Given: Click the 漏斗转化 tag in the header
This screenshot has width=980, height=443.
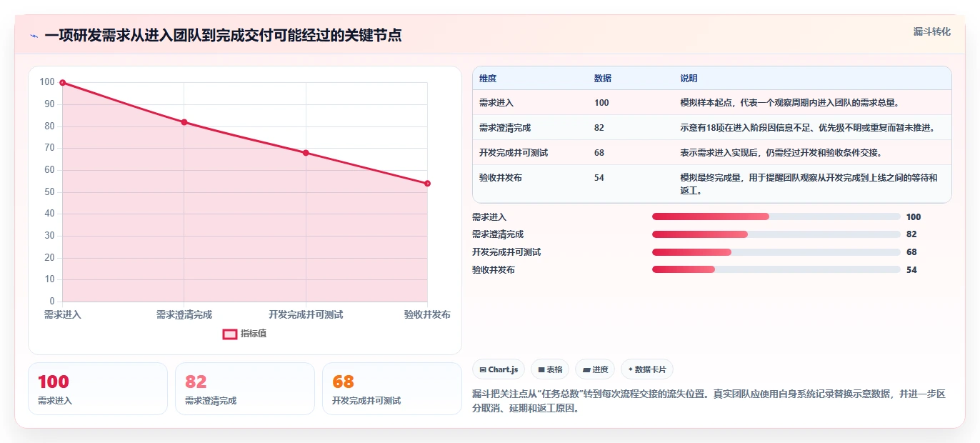Looking at the screenshot, I should 932,32.
